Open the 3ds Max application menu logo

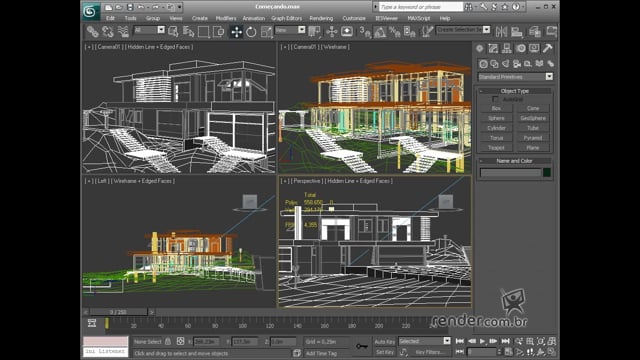[90, 11]
